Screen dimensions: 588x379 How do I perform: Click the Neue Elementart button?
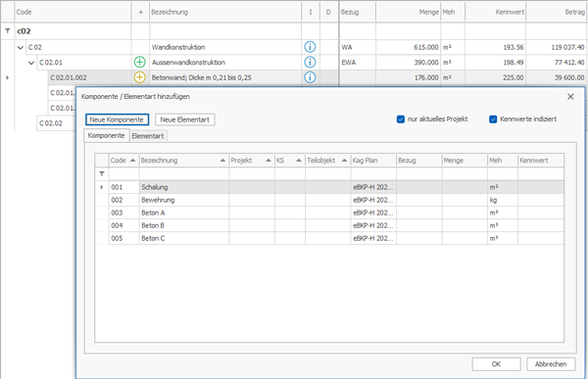(x=185, y=119)
